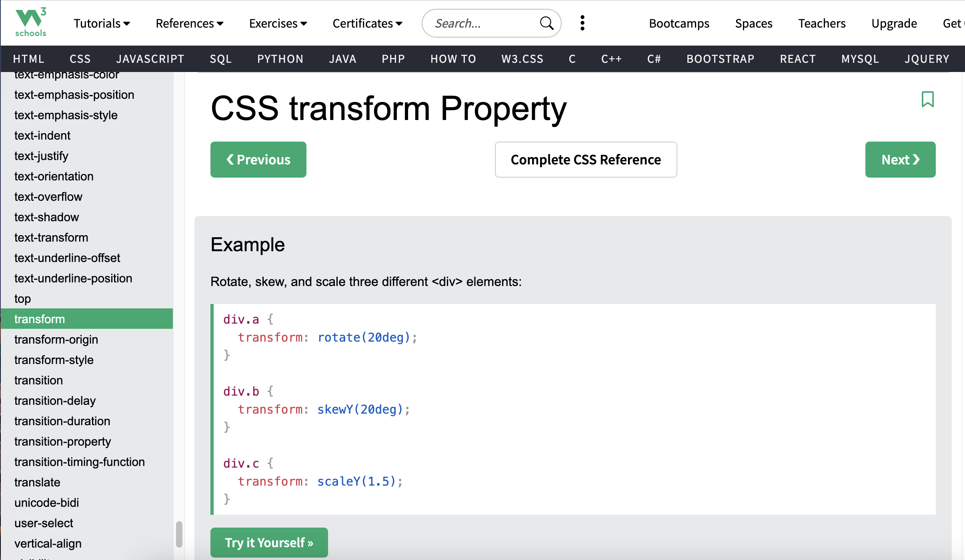Expand the Tutorials dropdown
This screenshot has height=560, width=965.
pyautogui.click(x=102, y=23)
